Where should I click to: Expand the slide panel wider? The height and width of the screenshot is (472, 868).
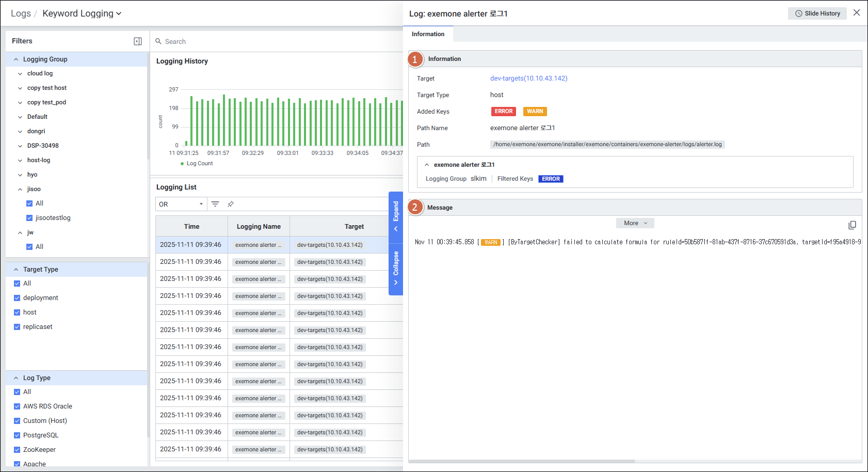point(396,216)
